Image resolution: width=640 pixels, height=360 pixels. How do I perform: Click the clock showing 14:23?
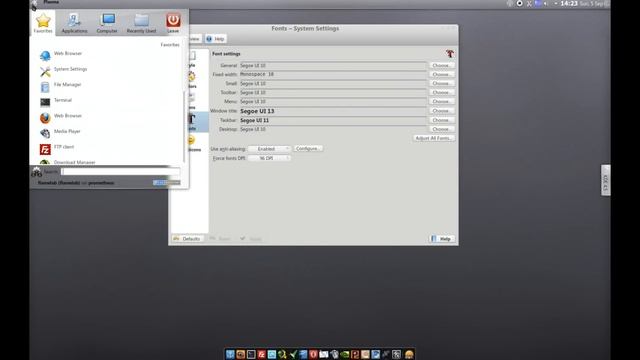[x=569, y=4]
